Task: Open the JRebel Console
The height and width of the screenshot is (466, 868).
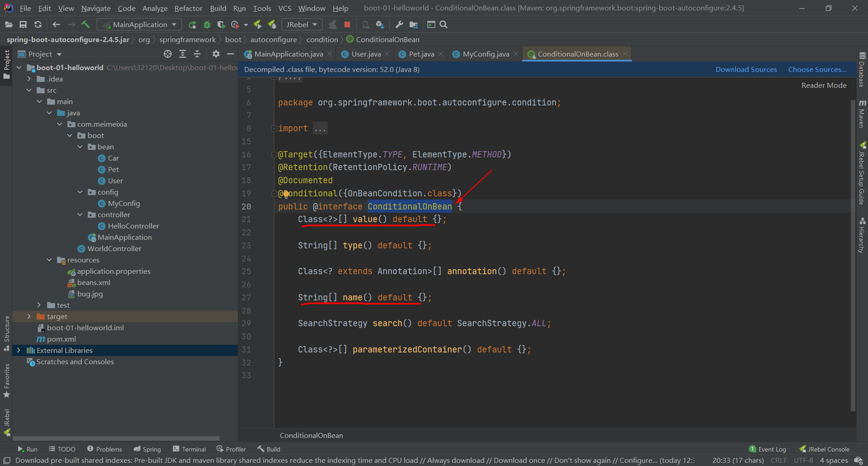Action: [x=824, y=449]
